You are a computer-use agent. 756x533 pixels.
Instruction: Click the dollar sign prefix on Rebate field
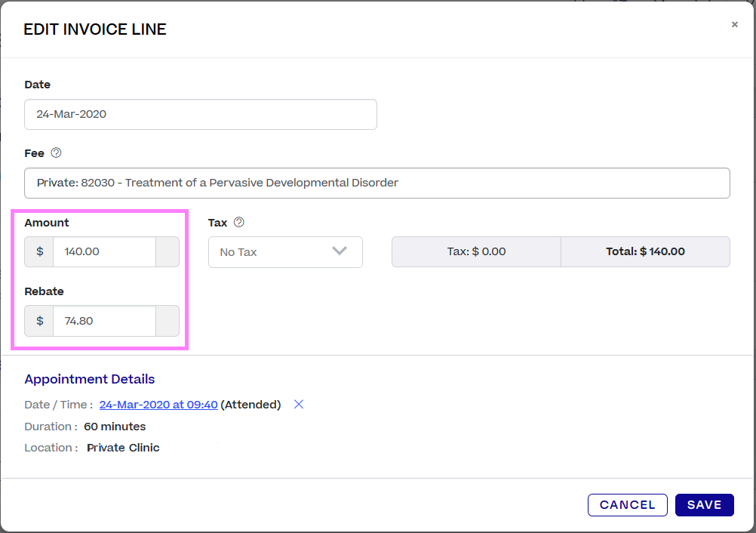click(38, 320)
